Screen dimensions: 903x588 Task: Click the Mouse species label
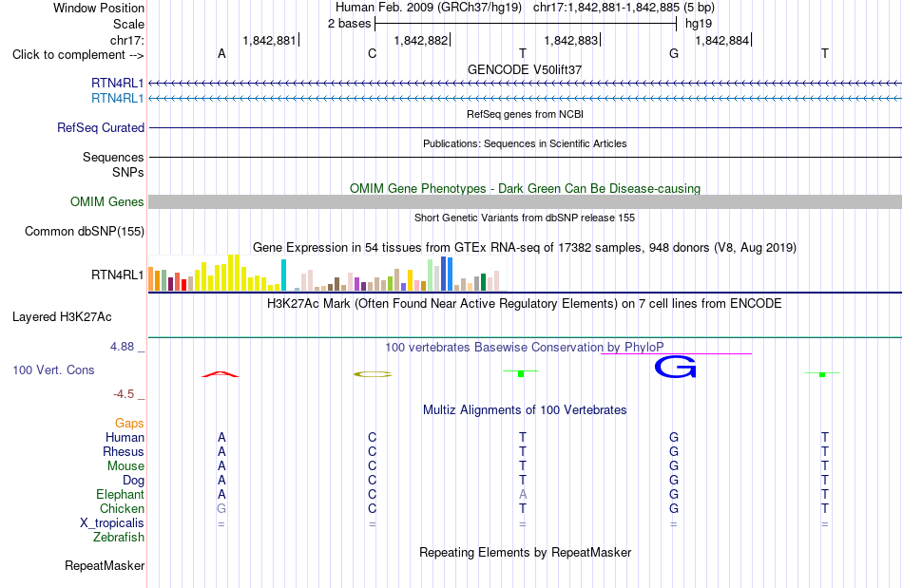click(x=125, y=466)
